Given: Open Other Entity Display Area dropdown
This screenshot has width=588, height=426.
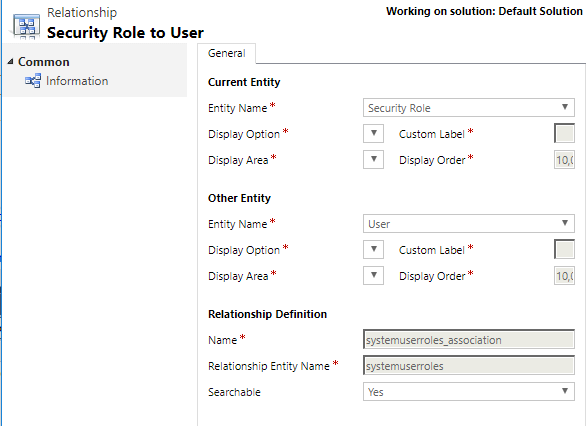Looking at the screenshot, I should (373, 276).
